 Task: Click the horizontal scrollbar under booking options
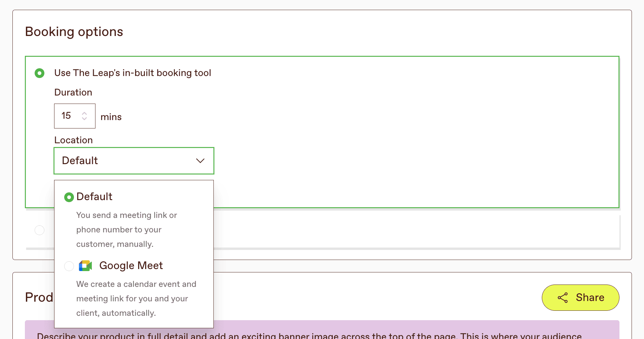click(403, 249)
